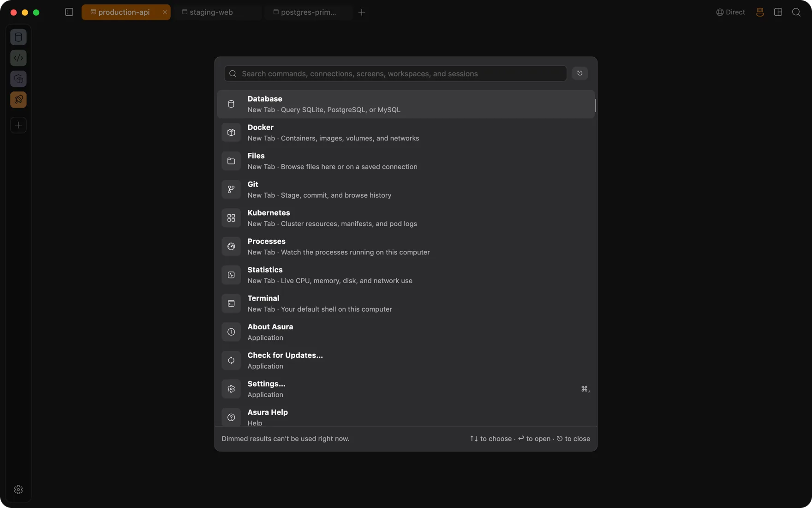Click the orange server icon in title bar
The width and height of the screenshot is (812, 508).
tap(760, 12)
